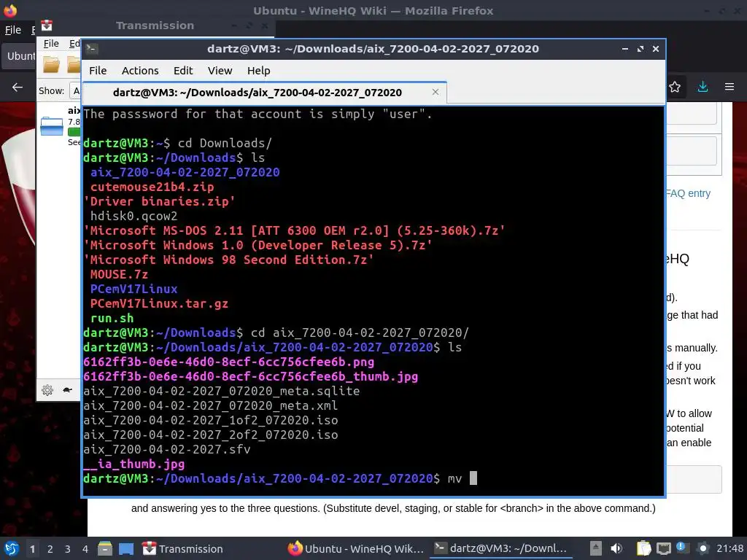
Task: Click show desktop icon in taskbar
Action: coord(126,548)
